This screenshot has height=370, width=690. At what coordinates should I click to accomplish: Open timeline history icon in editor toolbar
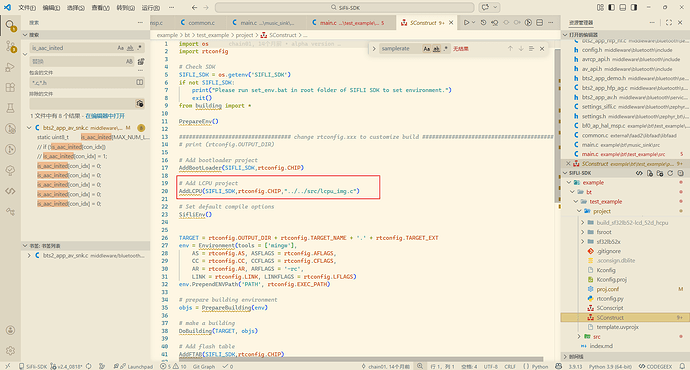(483, 22)
